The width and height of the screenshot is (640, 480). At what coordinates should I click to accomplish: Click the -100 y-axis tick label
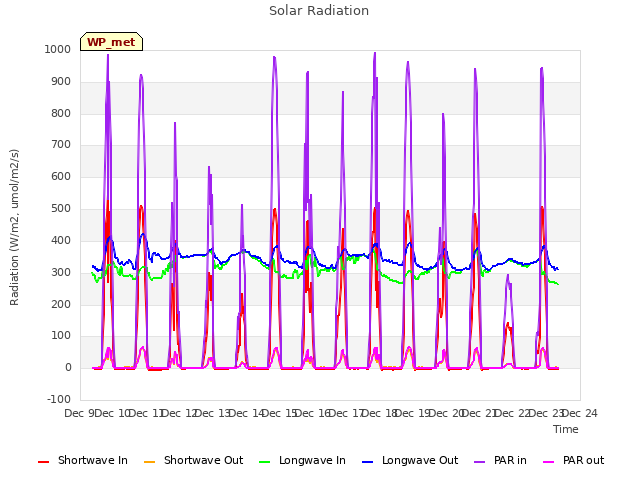click(59, 399)
